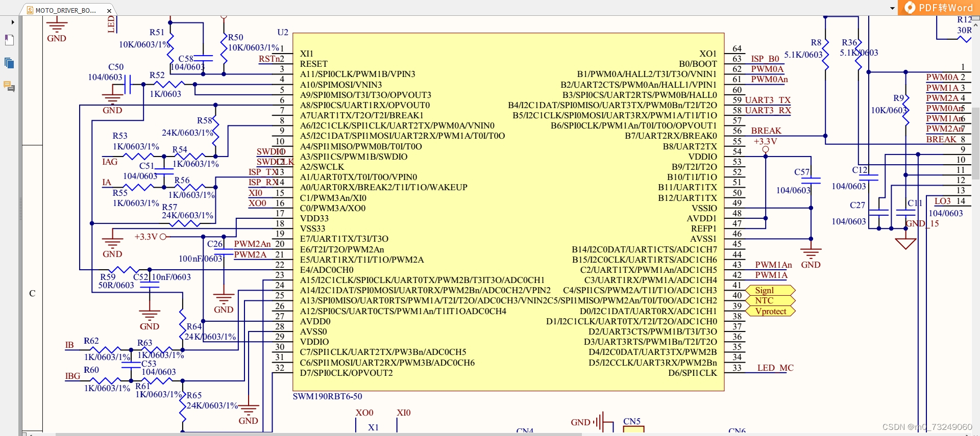Click the R62 resistor designator
Screen dimensions: 980x436
(x=91, y=341)
